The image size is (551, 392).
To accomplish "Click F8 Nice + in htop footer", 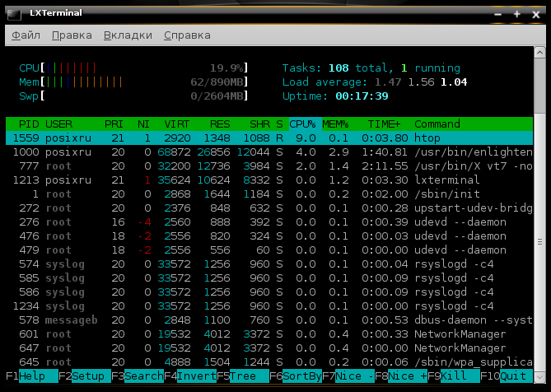I will tap(401, 376).
